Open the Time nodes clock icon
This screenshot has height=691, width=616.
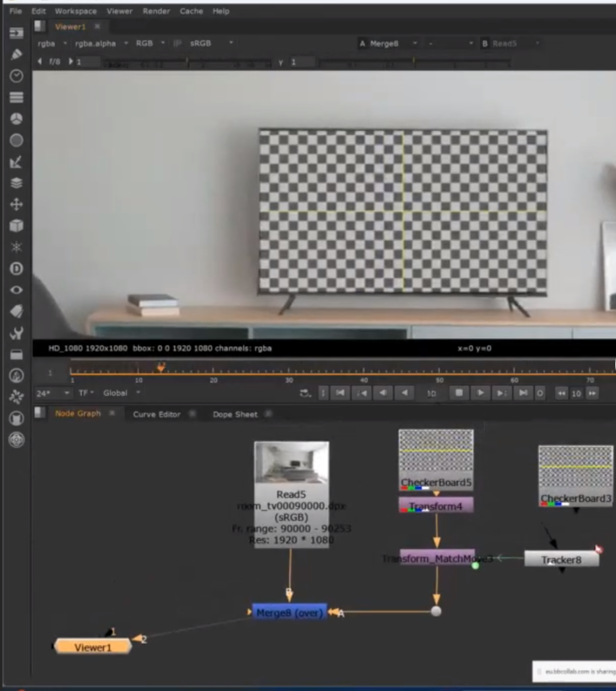[16, 76]
